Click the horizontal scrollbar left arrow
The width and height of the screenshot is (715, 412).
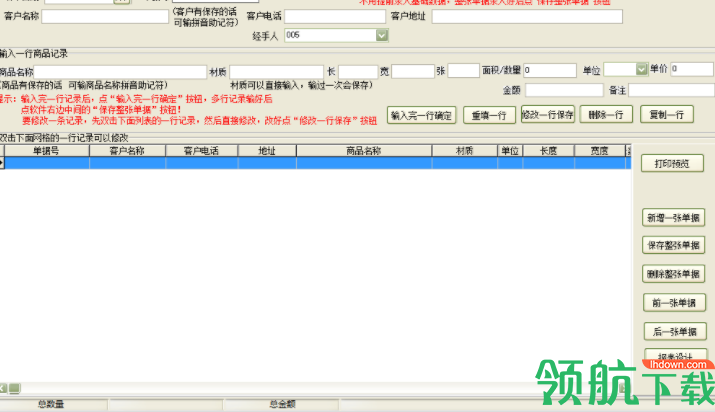pos(3,388)
